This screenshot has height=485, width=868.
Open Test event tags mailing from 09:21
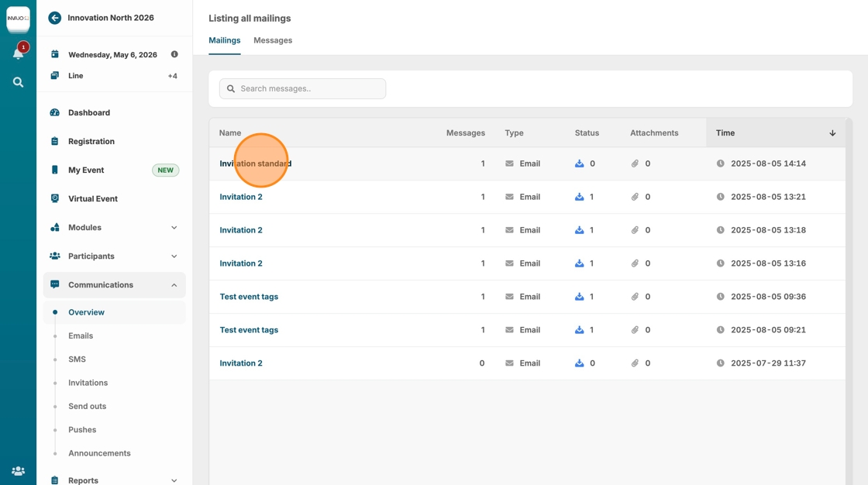tap(249, 329)
